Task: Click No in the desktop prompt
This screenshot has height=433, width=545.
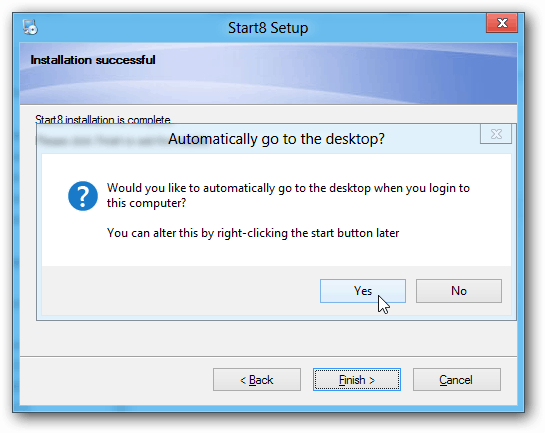Action: coord(459,291)
